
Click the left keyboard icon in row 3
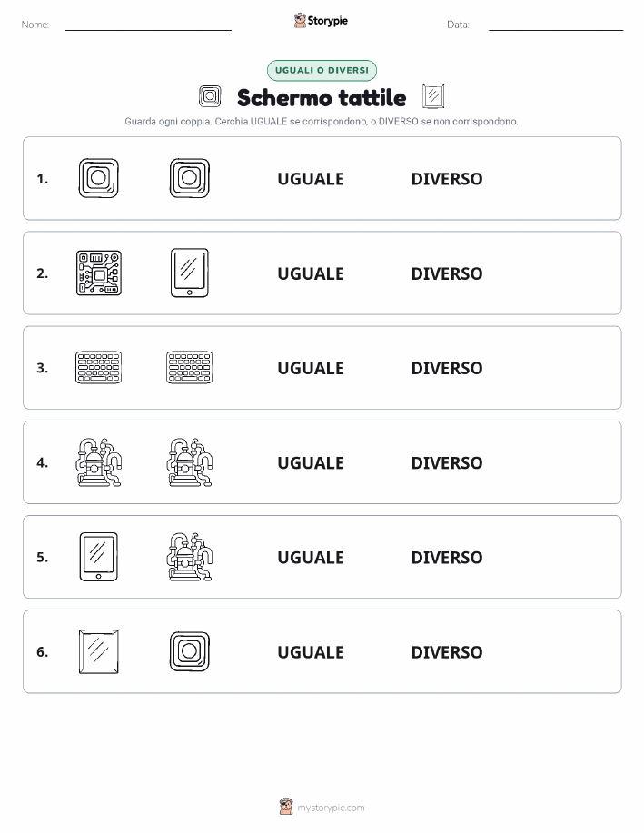(x=99, y=368)
